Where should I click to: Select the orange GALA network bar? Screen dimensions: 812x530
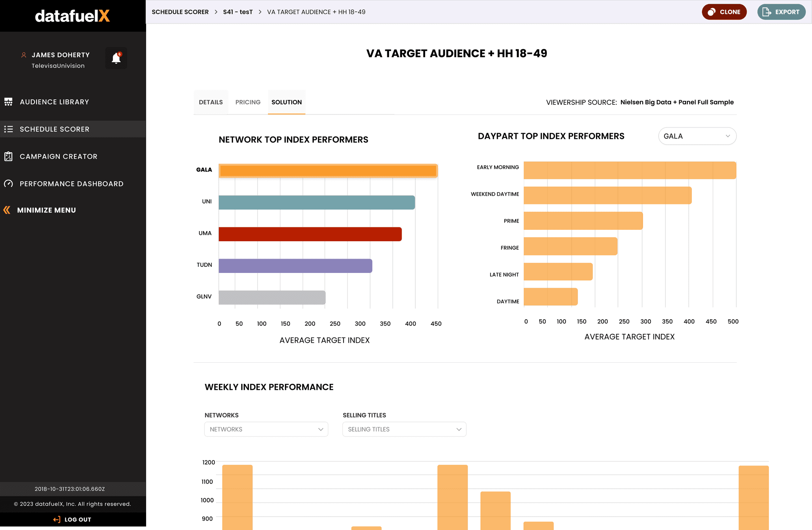click(328, 171)
